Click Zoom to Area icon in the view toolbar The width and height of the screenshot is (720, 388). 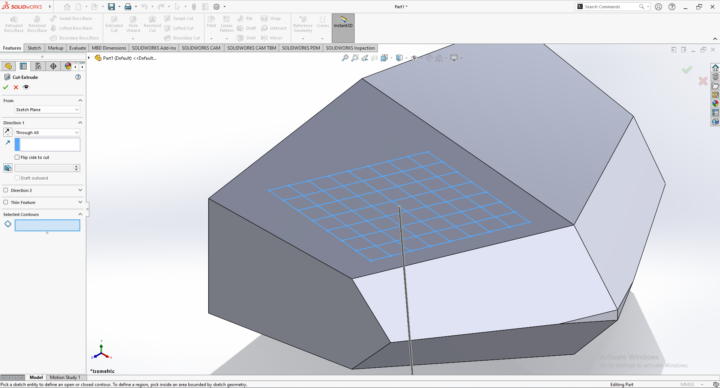point(355,58)
